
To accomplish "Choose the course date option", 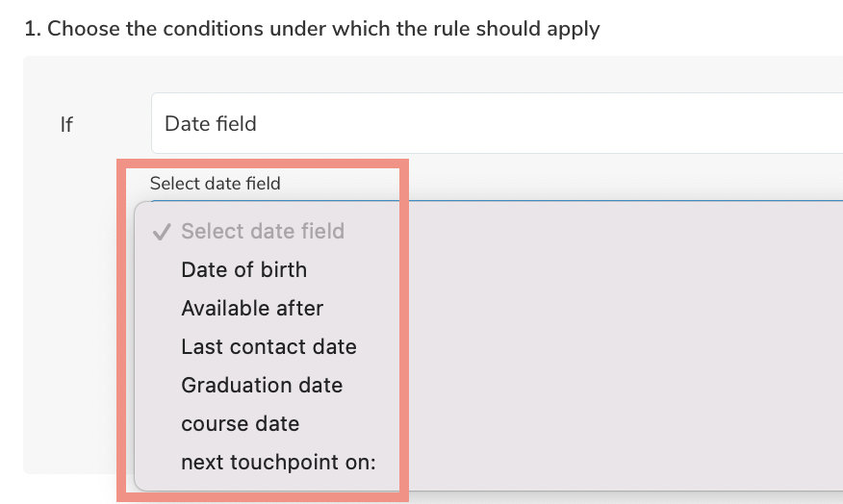I will click(x=240, y=423).
